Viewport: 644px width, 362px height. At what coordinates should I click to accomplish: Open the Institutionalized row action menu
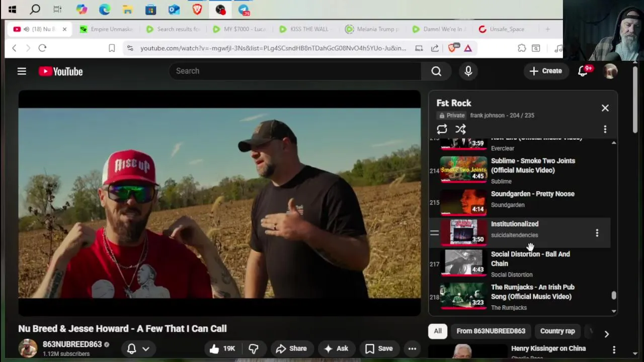tap(597, 233)
